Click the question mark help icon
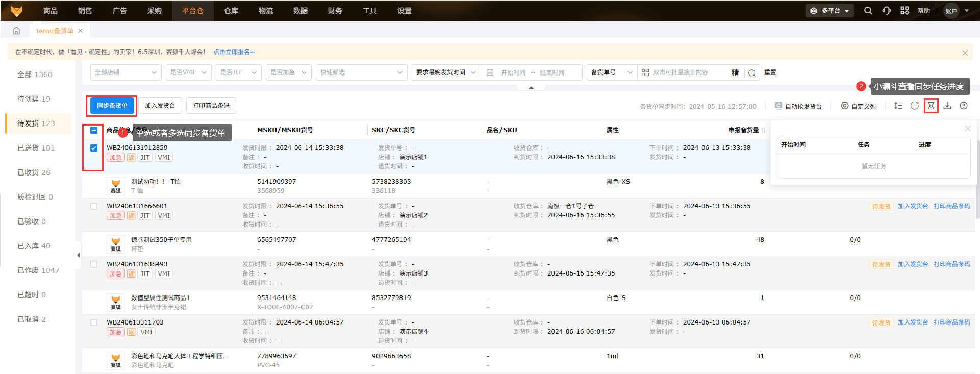 pyautogui.click(x=964, y=106)
